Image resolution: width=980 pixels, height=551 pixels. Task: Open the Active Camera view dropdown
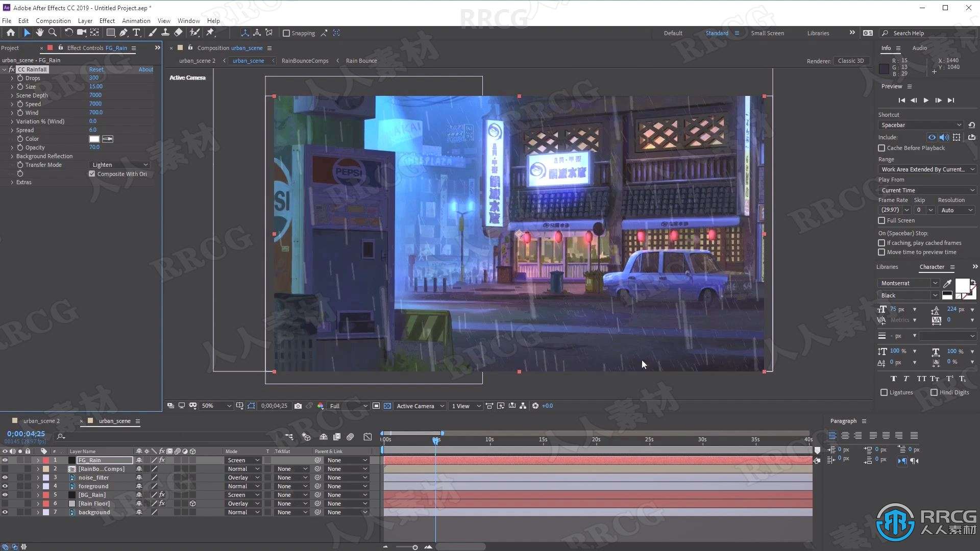[420, 406]
